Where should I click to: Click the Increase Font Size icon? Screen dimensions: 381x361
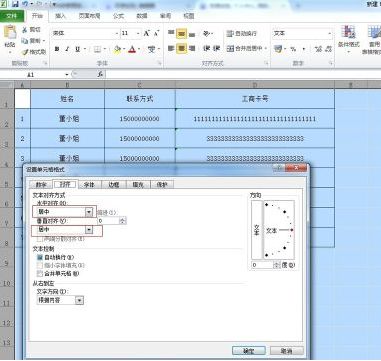click(147, 33)
